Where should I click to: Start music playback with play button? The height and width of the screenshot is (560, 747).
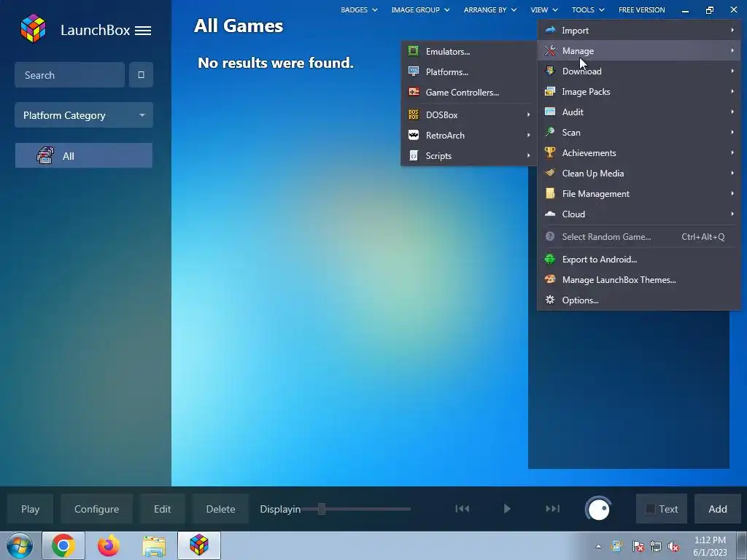coord(507,509)
